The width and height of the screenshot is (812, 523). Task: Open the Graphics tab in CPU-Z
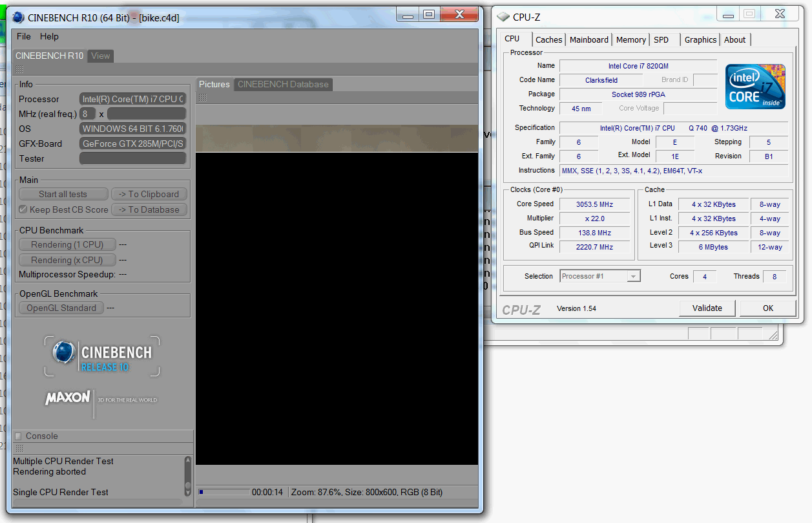pyautogui.click(x=701, y=39)
